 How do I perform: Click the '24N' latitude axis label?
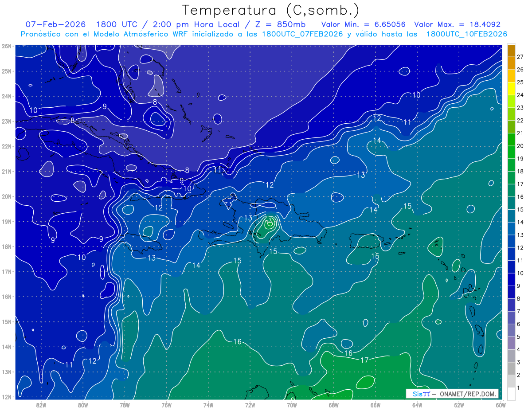(7, 96)
